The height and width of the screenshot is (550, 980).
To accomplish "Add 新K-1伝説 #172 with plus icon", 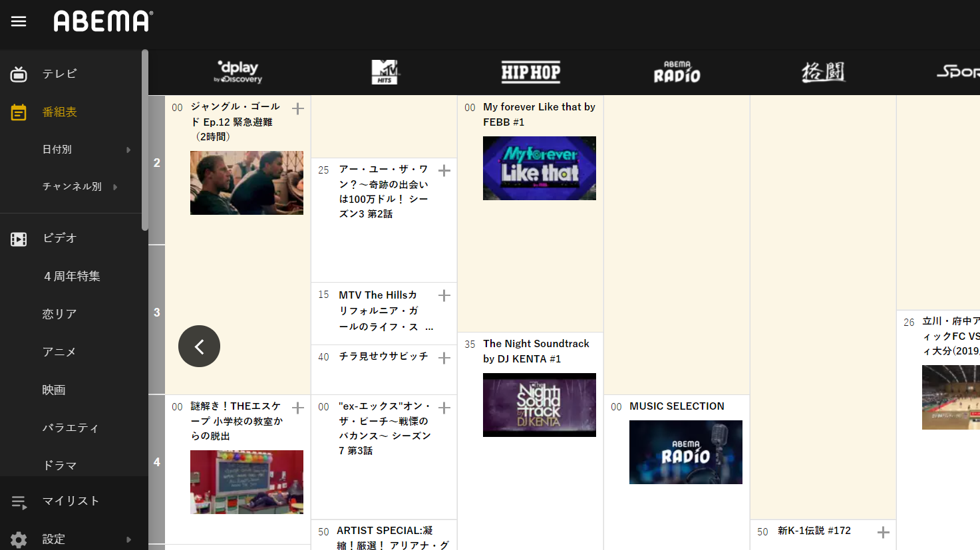I will pyautogui.click(x=884, y=532).
